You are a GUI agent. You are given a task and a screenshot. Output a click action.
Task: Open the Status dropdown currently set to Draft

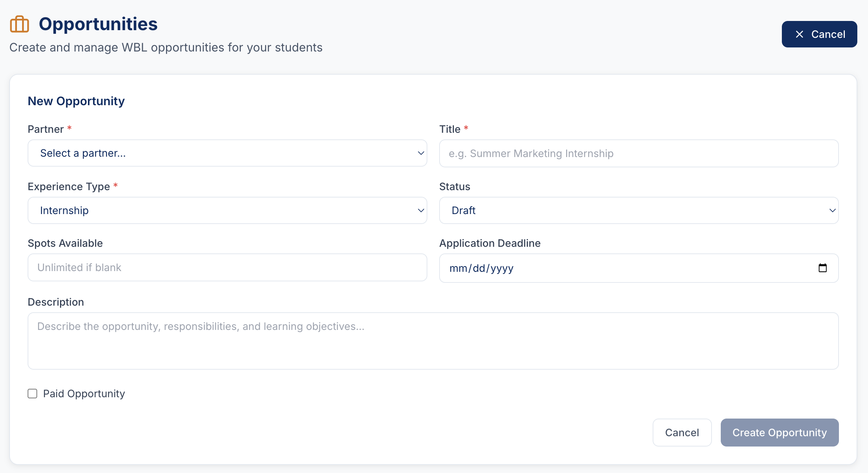(x=638, y=210)
